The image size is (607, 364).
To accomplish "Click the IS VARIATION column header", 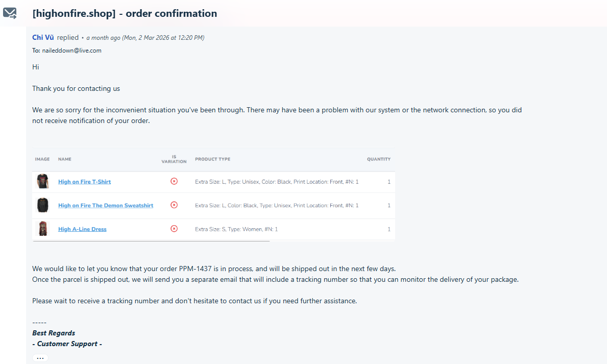I will 174,159.
